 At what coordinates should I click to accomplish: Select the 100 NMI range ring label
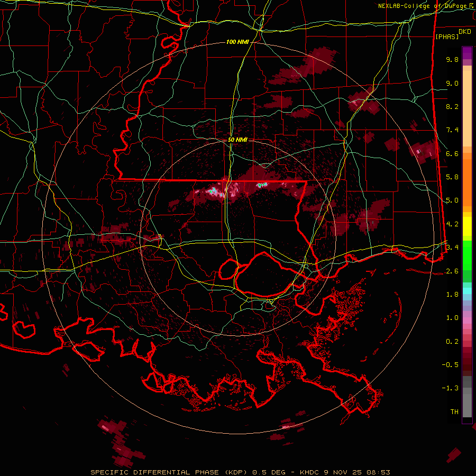pos(237,42)
